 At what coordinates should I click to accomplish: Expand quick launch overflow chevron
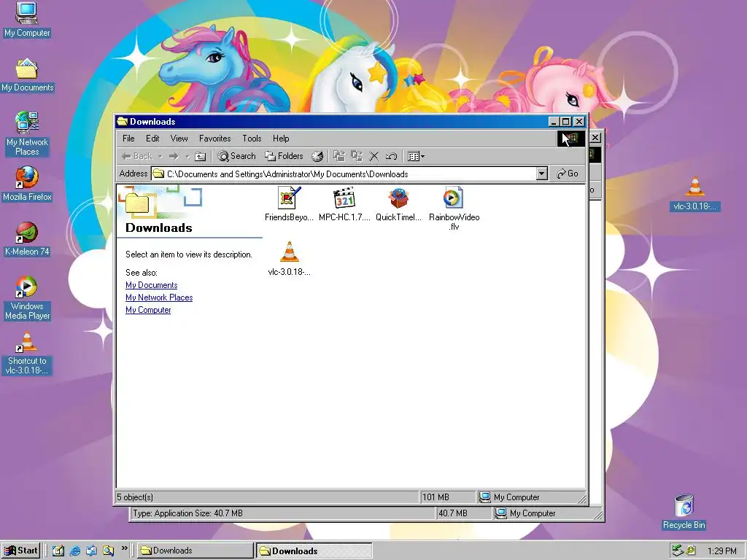click(x=124, y=548)
